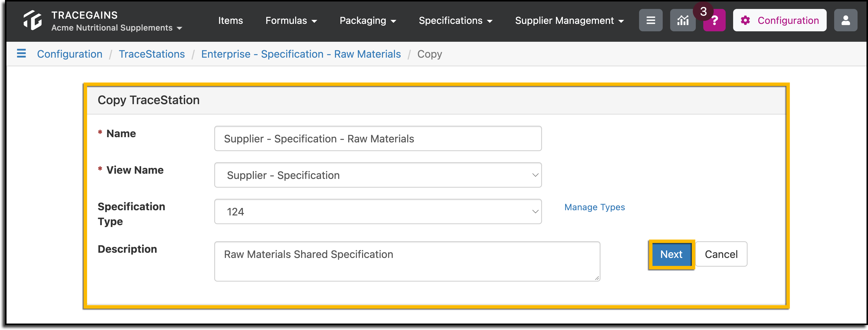
Task: Open the user profile icon button
Action: tap(845, 20)
